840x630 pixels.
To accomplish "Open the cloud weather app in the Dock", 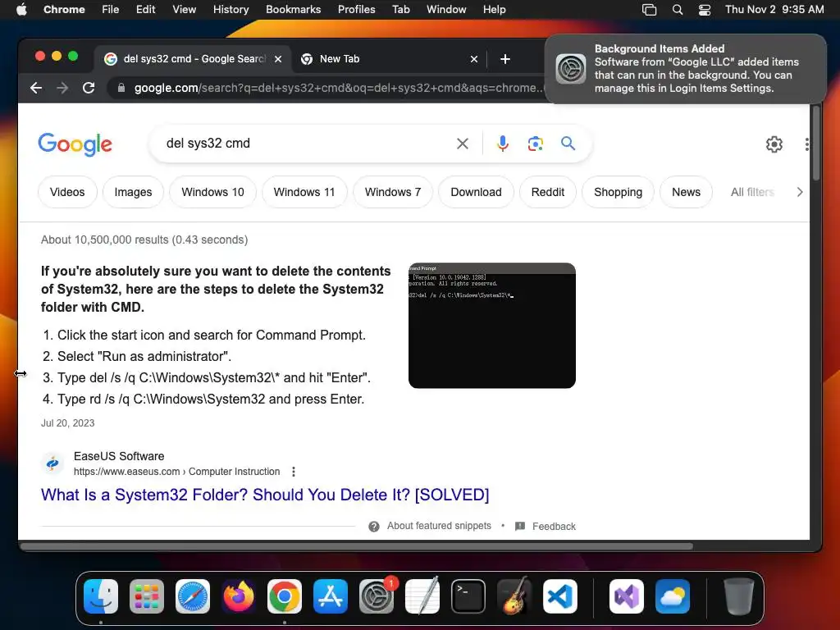I will [673, 596].
